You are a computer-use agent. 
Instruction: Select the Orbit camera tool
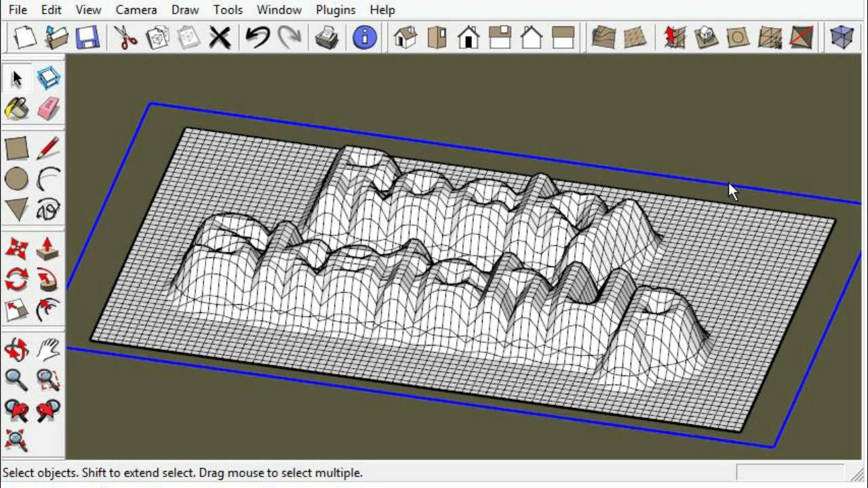17,350
